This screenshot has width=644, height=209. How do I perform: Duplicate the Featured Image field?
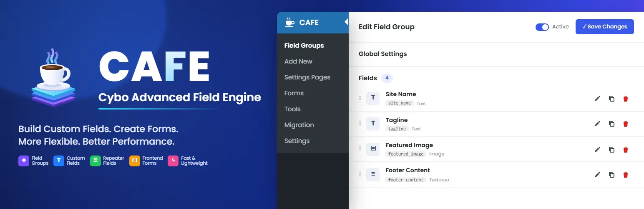(x=611, y=150)
